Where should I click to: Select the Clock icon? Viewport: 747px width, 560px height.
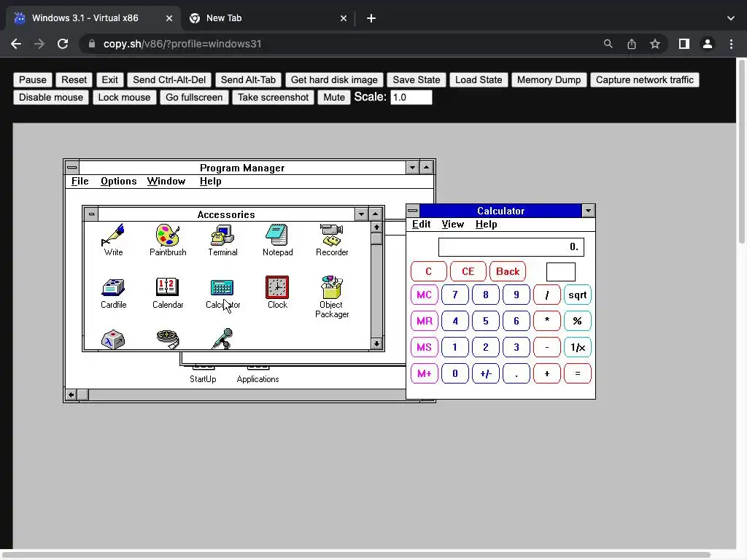click(277, 292)
